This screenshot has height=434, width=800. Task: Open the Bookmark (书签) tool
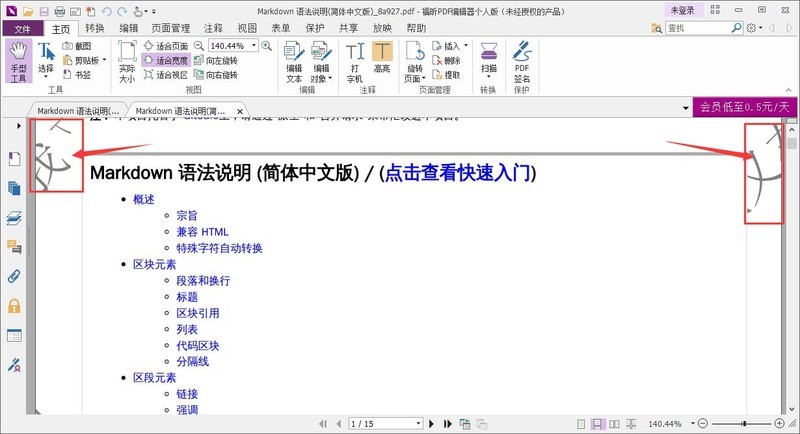coord(77,74)
